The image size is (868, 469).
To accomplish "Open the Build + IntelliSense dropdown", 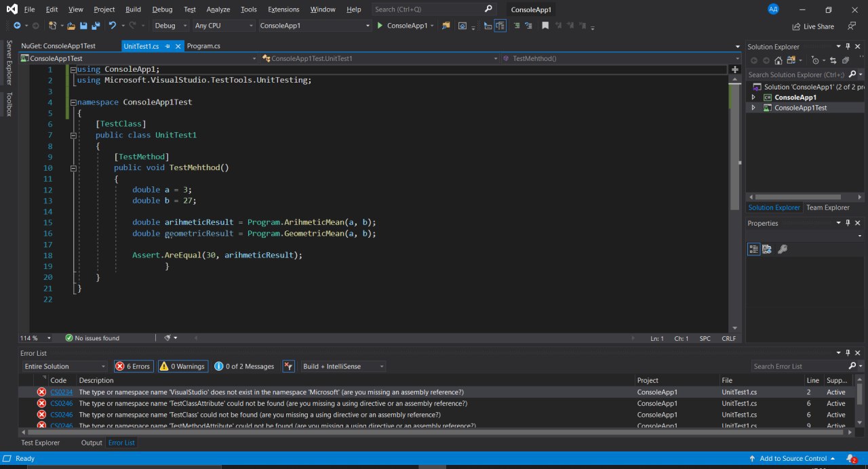I will [343, 366].
